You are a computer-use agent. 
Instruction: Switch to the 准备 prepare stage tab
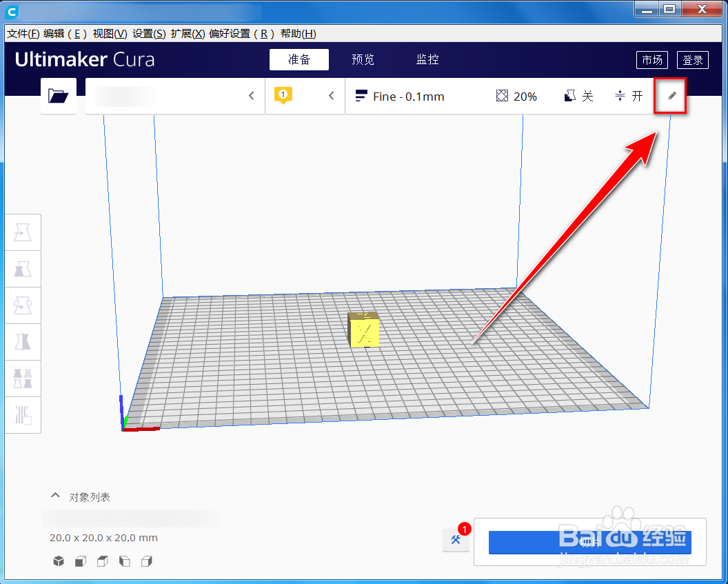pos(299,59)
